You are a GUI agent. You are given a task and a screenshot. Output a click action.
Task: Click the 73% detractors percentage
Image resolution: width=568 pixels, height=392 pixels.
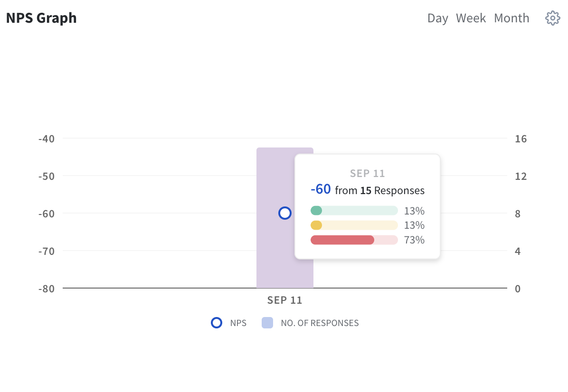pyautogui.click(x=414, y=240)
